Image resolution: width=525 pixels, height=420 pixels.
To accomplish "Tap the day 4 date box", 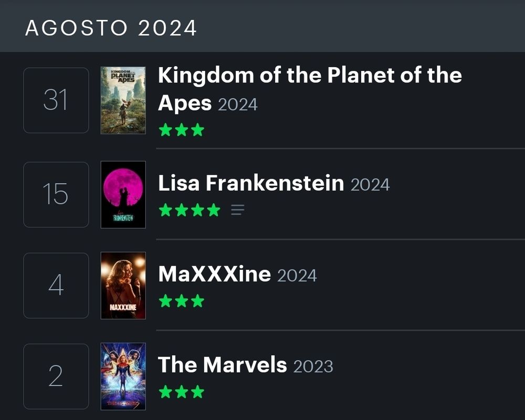I will pos(56,286).
